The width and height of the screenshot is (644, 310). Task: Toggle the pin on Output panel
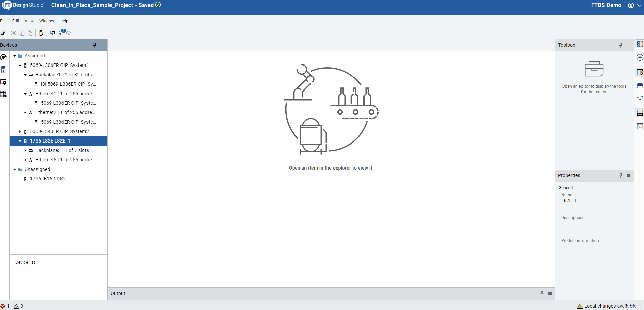coord(542,293)
